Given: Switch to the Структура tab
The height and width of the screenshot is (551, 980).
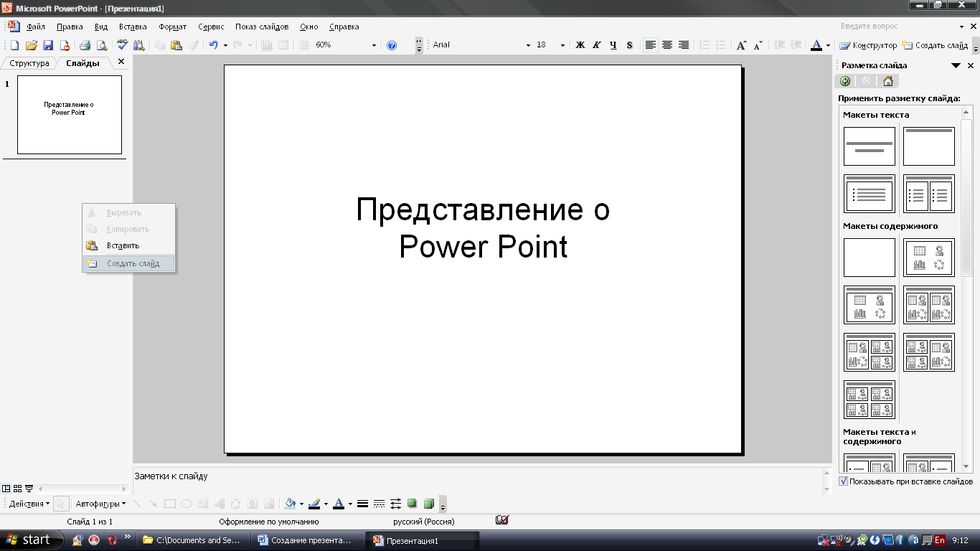Looking at the screenshot, I should click(29, 63).
